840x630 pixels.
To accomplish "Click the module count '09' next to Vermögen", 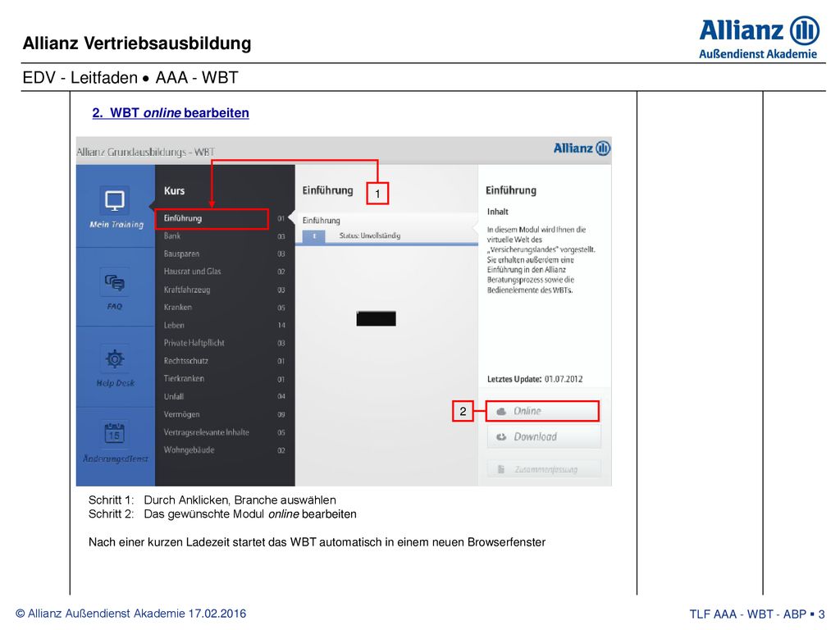I will 281,414.
